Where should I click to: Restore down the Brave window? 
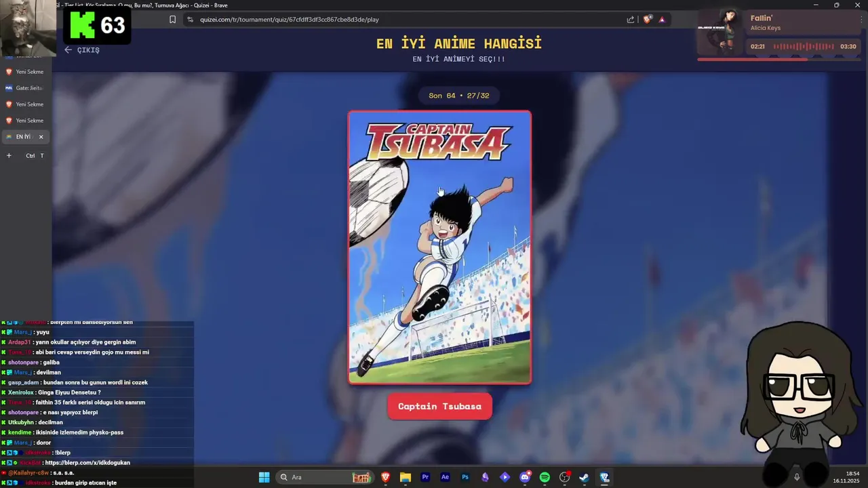[x=837, y=5]
